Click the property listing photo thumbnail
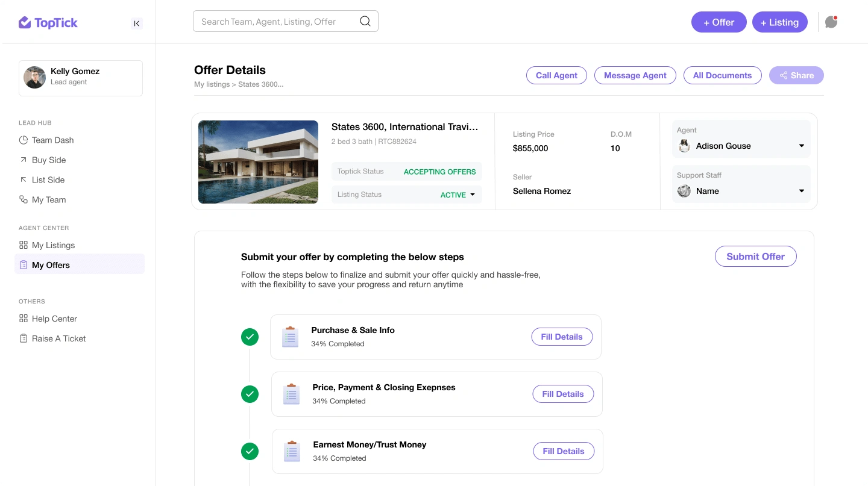This screenshot has height=486, width=868. (258, 162)
